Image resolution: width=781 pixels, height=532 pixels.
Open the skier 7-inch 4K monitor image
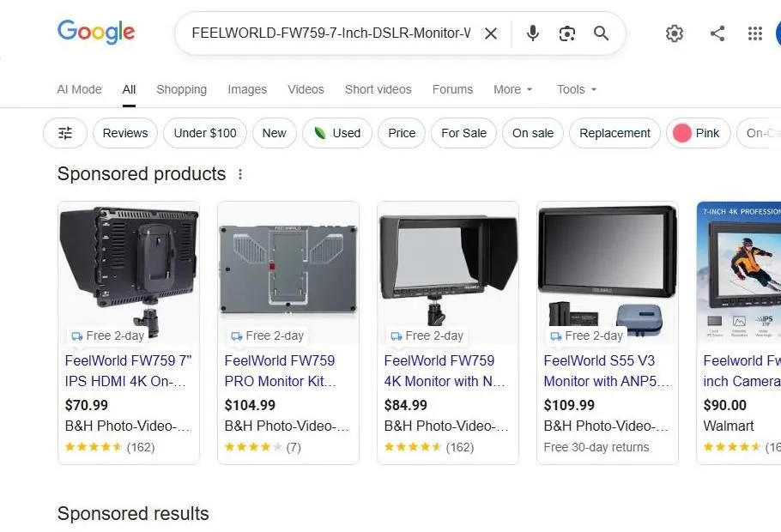(739, 273)
